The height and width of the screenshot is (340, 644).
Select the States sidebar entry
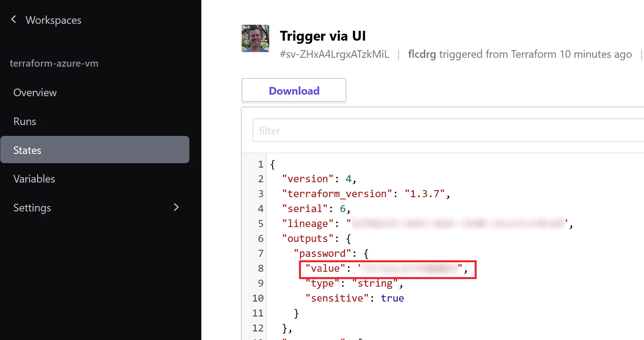coord(27,150)
